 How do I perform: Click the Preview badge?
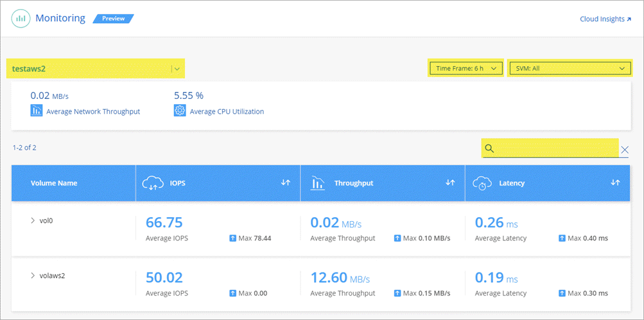coord(114,19)
